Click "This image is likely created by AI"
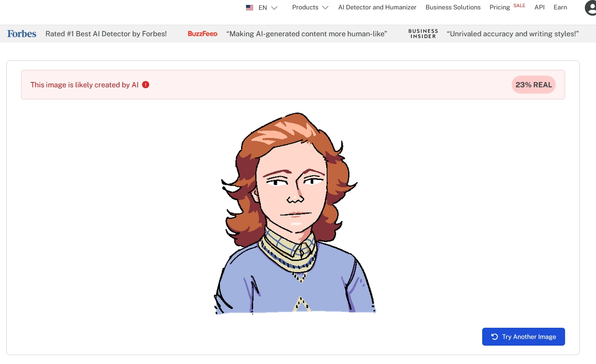Image resolution: width=596 pixels, height=364 pixels. pyautogui.click(x=85, y=85)
